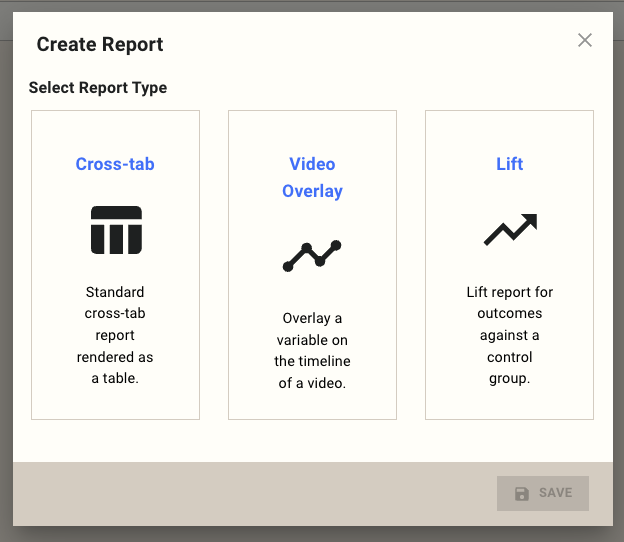Close the Create Report dialog
Image resolution: width=624 pixels, height=542 pixels.
point(585,40)
